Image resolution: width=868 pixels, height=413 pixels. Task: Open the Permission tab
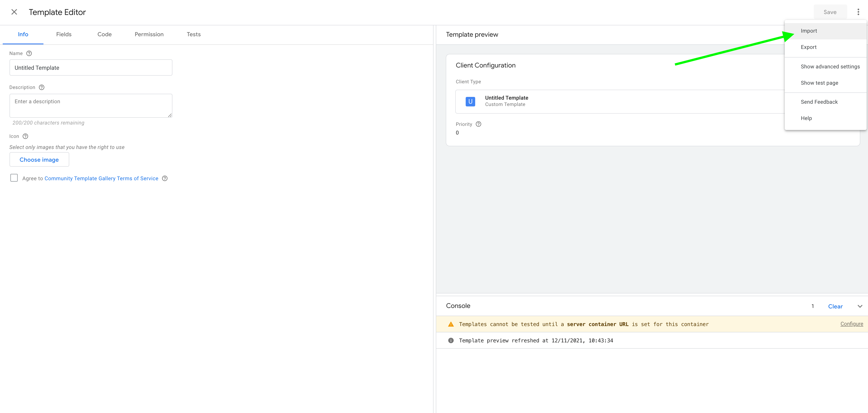149,34
